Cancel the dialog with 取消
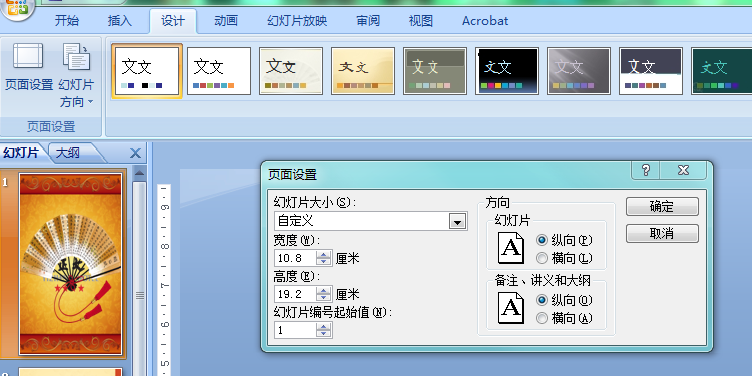This screenshot has width=752, height=376. coord(662,234)
